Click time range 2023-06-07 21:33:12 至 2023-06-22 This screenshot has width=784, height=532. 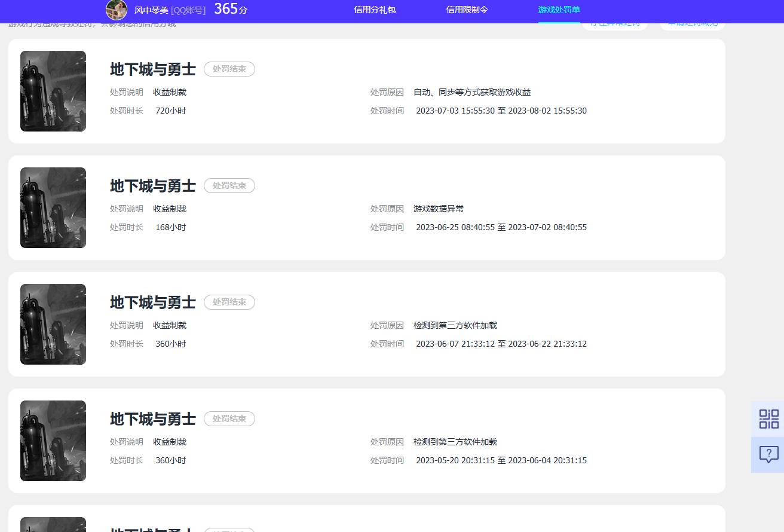pos(501,344)
